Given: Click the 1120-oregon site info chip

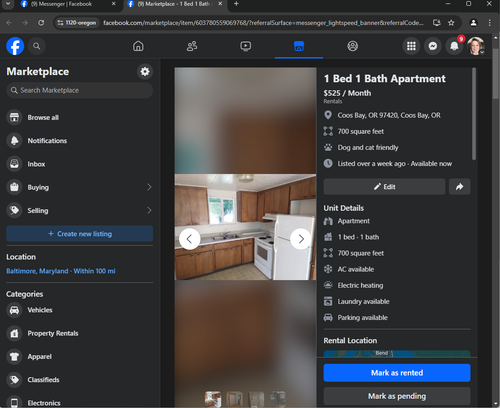Looking at the screenshot, I should point(77,23).
